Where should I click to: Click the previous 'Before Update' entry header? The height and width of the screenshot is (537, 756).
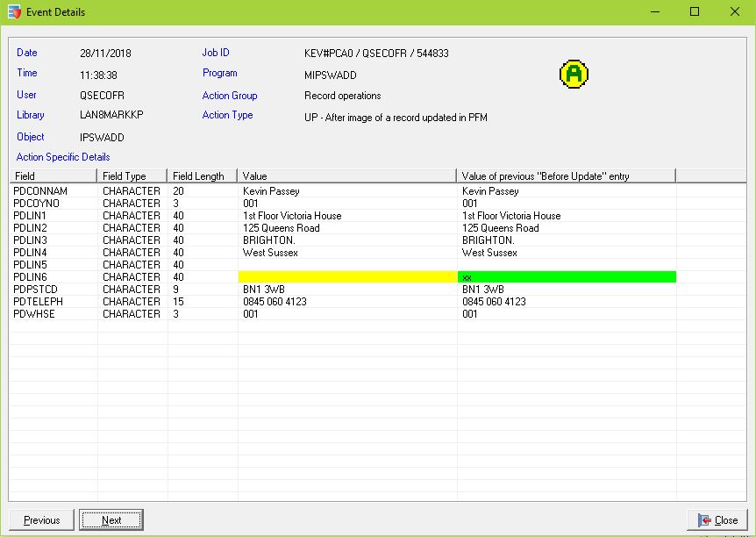pyautogui.click(x=566, y=176)
